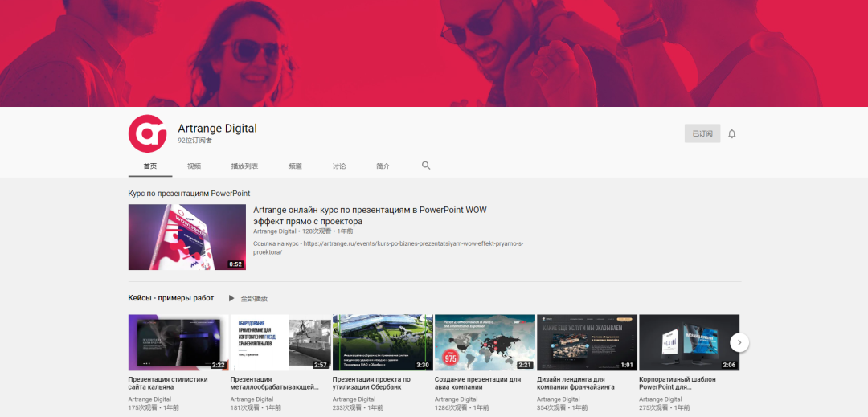The width and height of the screenshot is (868, 417).
Task: Click the play-all triangle icon
Action: point(231,298)
